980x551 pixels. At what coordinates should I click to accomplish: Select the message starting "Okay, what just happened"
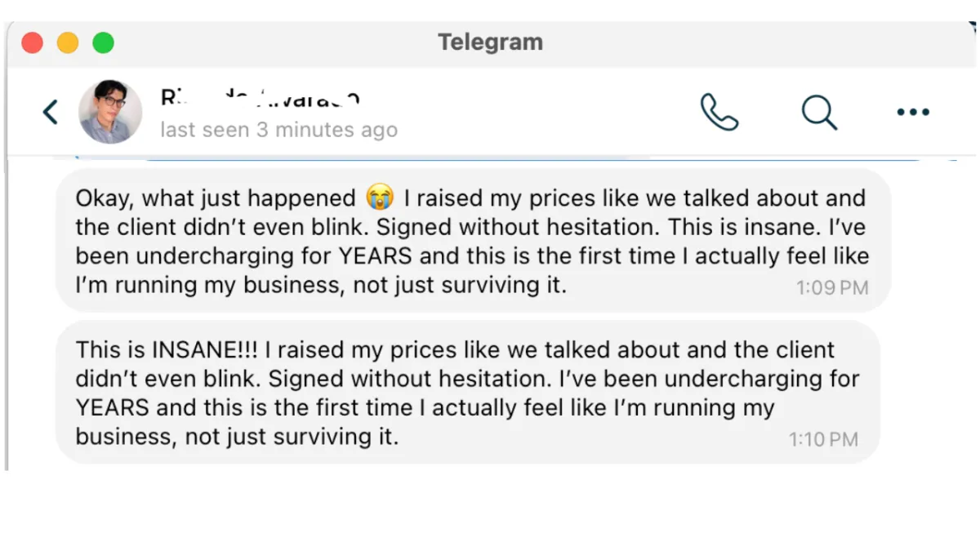click(473, 241)
